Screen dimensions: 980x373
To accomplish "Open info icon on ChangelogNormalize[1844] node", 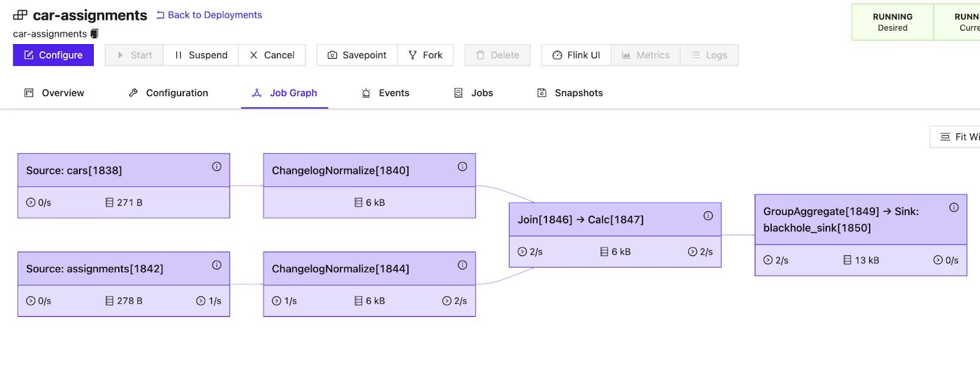I will click(x=462, y=265).
